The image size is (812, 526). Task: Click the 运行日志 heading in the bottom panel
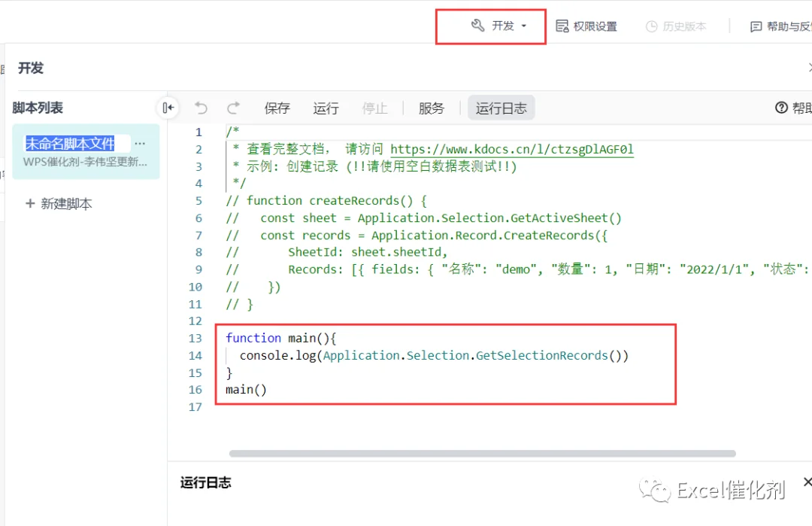[205, 482]
